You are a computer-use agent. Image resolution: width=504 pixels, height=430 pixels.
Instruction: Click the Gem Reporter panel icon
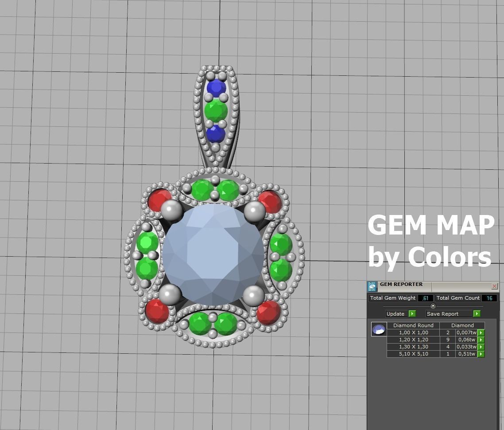[x=372, y=286]
